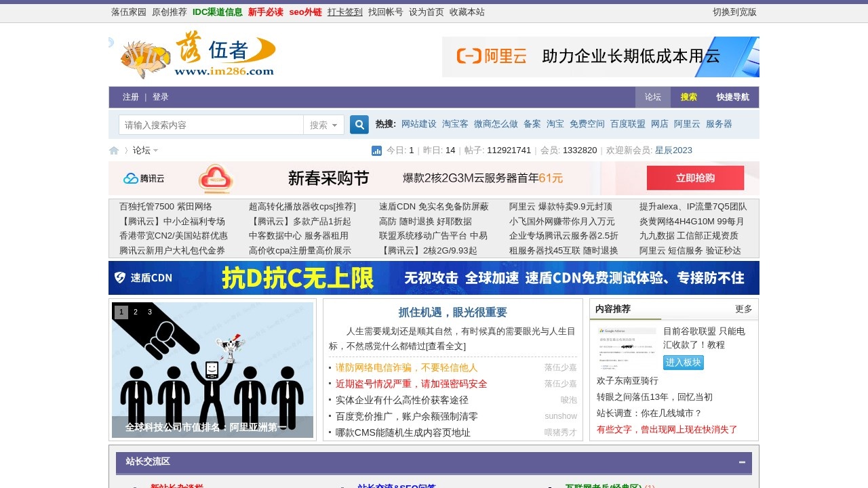Select slide 2 on the image carousel
This screenshot has height=488, width=868.
pyautogui.click(x=135, y=312)
